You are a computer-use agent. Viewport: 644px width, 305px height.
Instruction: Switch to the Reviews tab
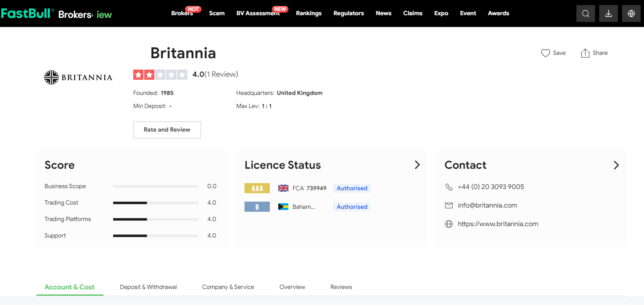341,287
